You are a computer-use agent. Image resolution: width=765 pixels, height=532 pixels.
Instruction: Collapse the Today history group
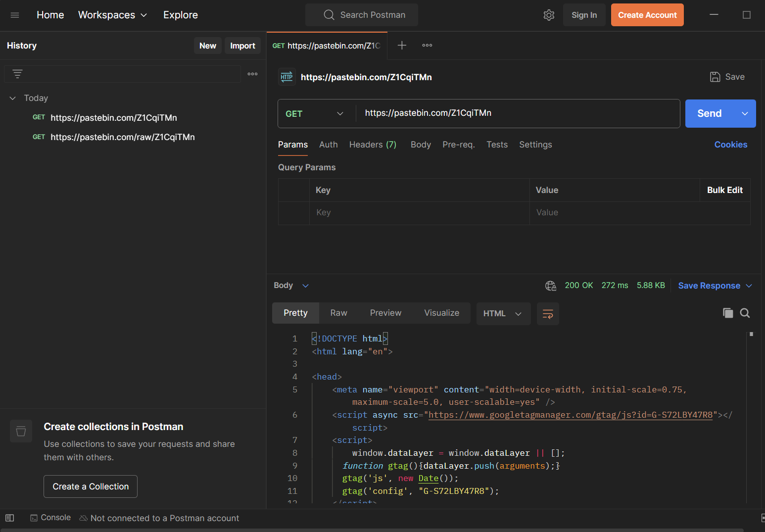pos(13,98)
